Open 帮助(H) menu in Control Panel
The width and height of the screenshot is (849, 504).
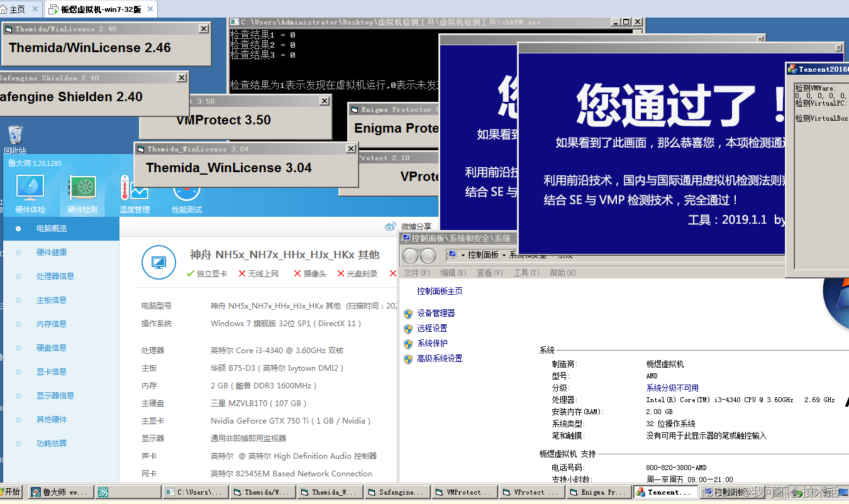coord(563,273)
